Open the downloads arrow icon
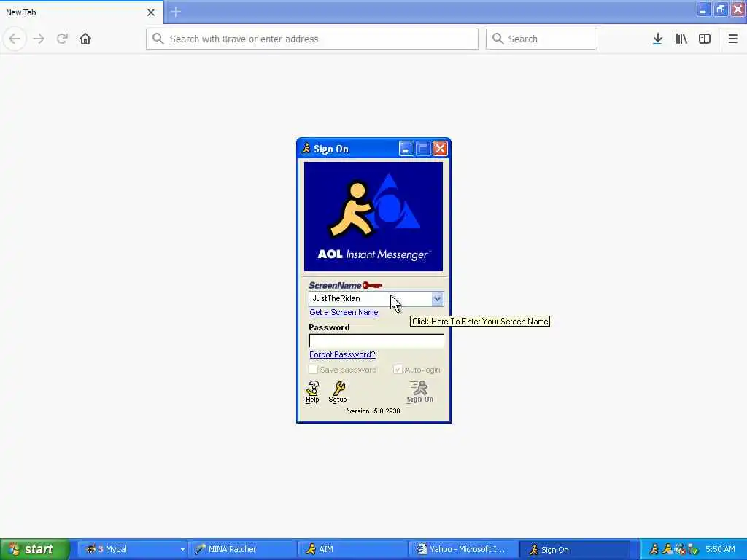Screen dimensions: 747x560 click(657, 39)
